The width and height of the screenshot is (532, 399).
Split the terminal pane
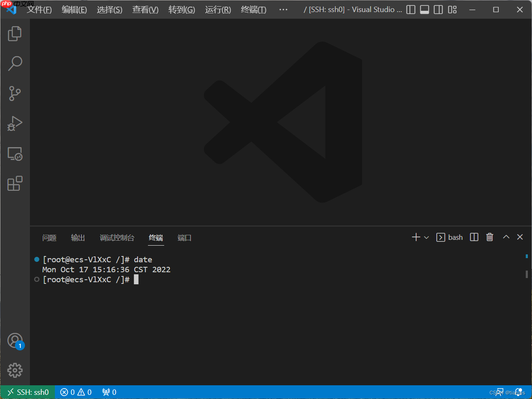474,237
